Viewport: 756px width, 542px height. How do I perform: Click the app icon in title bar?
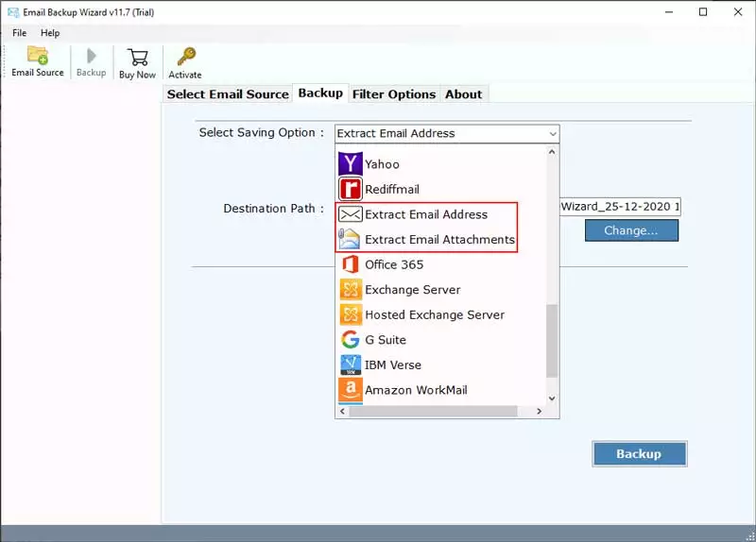pos(13,12)
